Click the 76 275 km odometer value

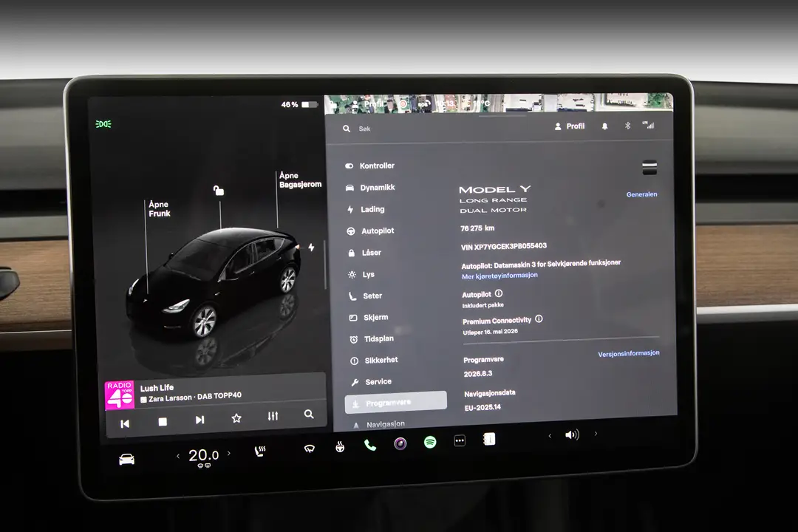477,228
